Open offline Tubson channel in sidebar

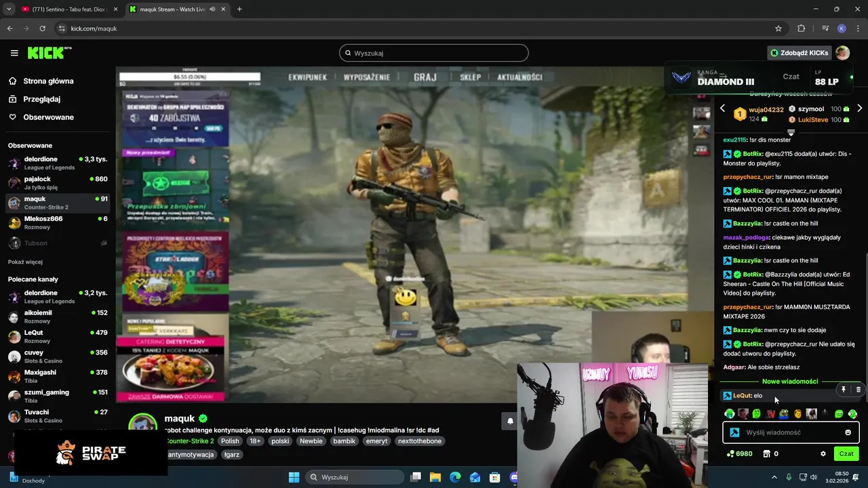pyautogui.click(x=58, y=243)
